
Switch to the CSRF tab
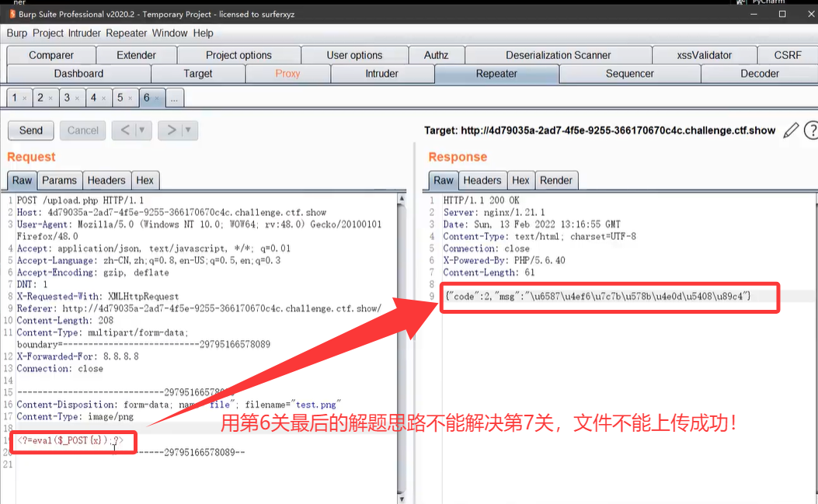point(787,55)
